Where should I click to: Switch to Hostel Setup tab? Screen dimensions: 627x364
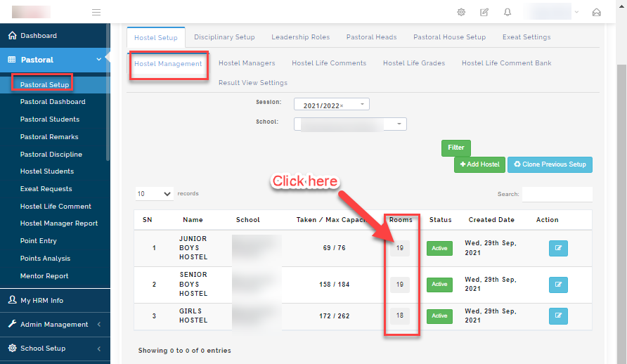coord(156,37)
